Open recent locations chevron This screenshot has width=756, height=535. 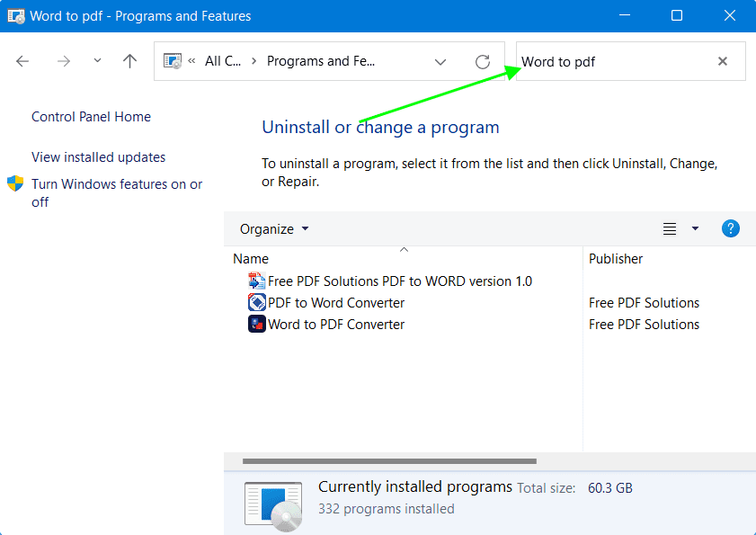click(x=97, y=61)
